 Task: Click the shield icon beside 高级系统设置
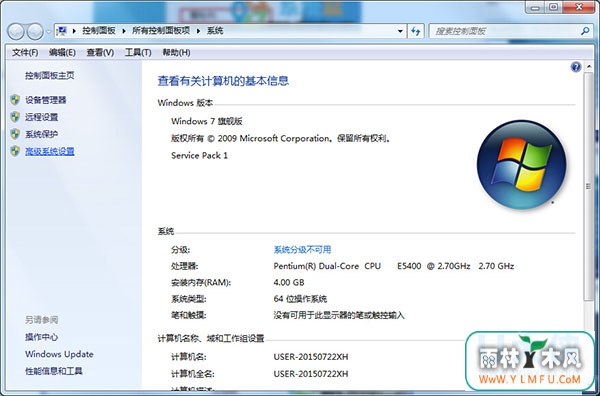[15, 151]
